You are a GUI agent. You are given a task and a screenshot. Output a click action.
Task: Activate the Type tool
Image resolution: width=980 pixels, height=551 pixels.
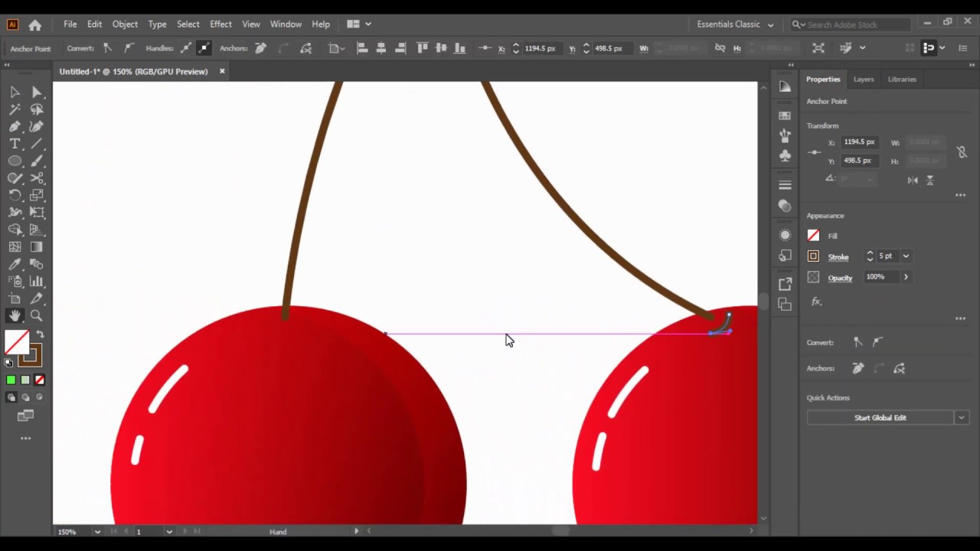[x=15, y=144]
